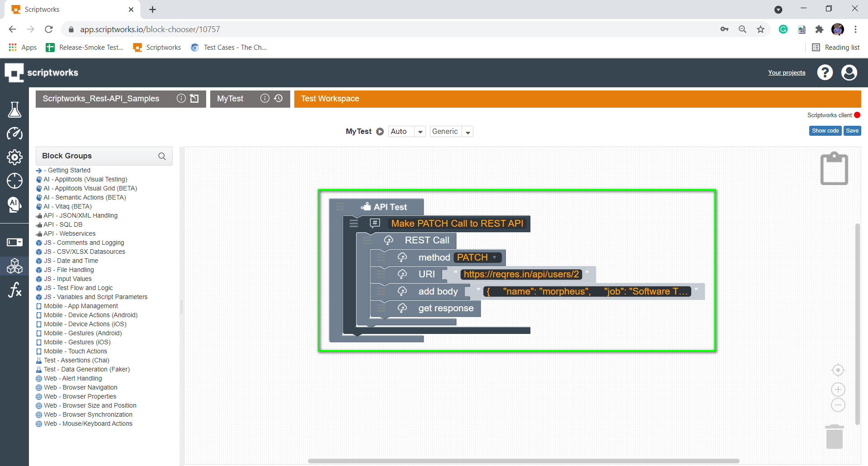
Task: Click the info icon beside Scriptworks_Rest-API_Samples
Action: point(181,98)
